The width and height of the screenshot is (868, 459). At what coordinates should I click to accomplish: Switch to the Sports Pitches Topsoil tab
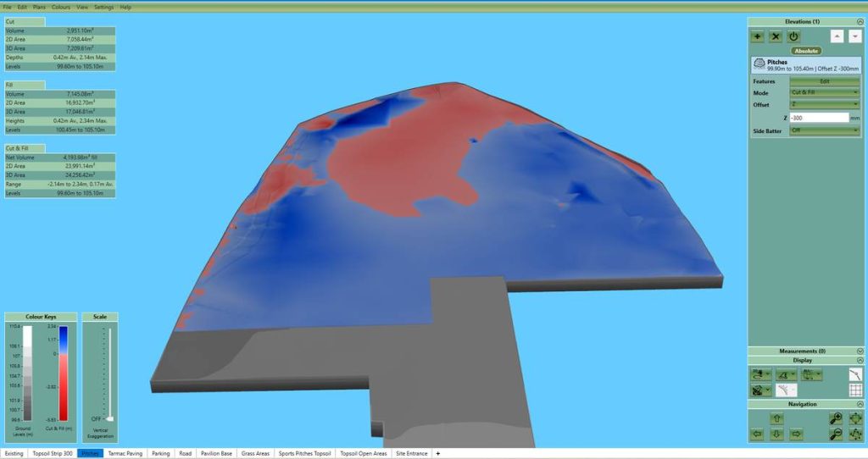[x=304, y=453]
